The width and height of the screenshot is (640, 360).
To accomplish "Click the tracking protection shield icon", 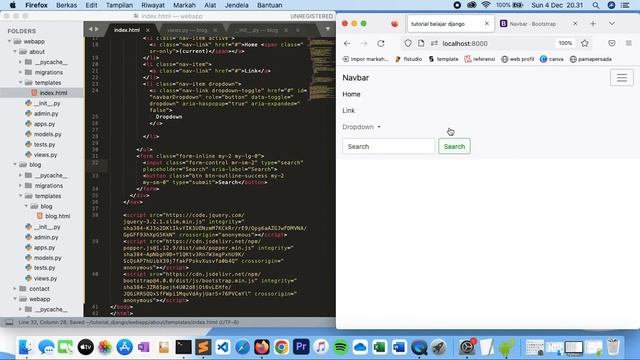I will pos(408,43).
